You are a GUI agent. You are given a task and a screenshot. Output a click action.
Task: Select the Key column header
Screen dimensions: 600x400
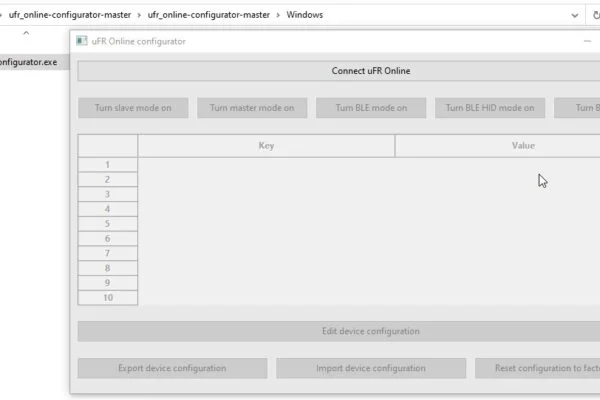(266, 145)
